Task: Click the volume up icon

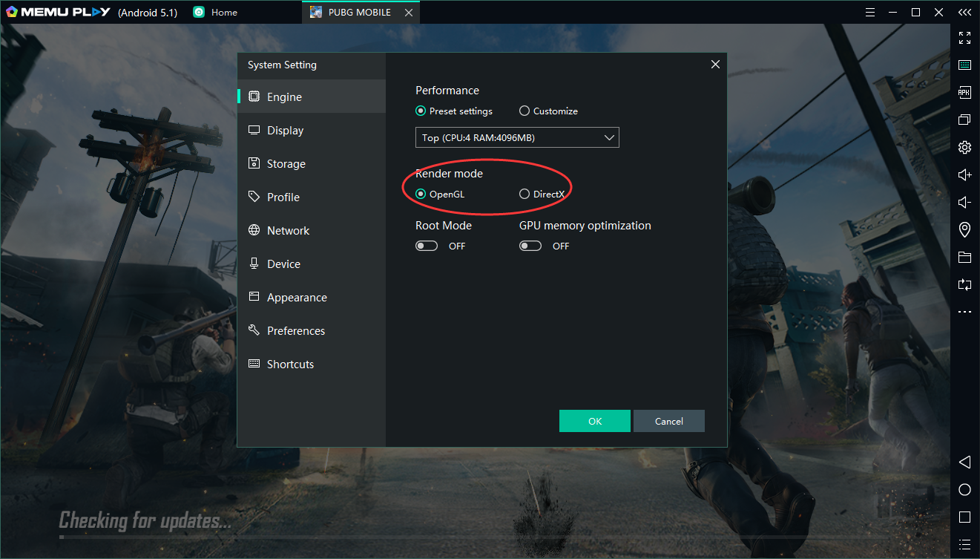Action: [x=964, y=174]
